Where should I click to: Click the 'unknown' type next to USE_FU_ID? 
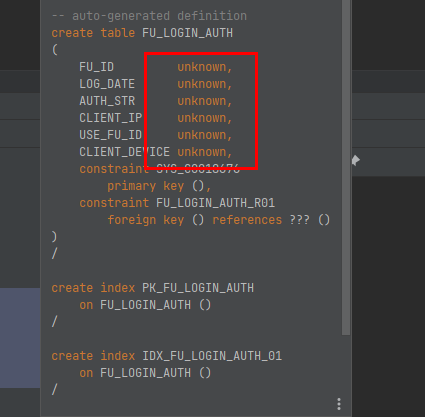coord(202,135)
